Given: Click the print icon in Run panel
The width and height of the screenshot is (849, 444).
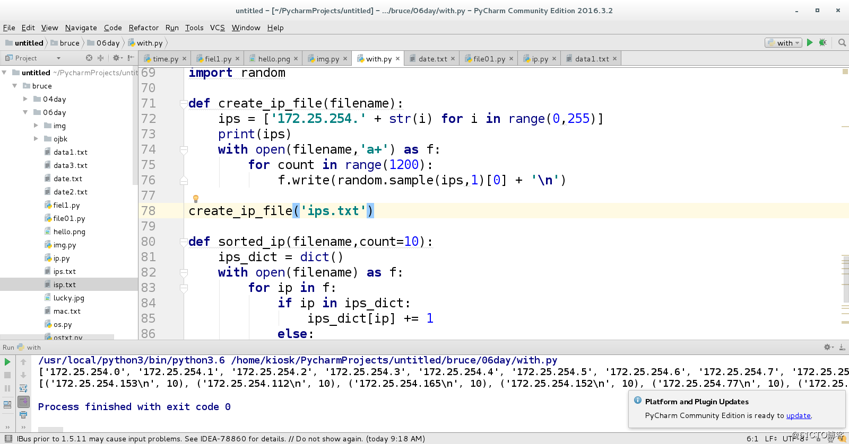Looking at the screenshot, I should pyautogui.click(x=23, y=414).
